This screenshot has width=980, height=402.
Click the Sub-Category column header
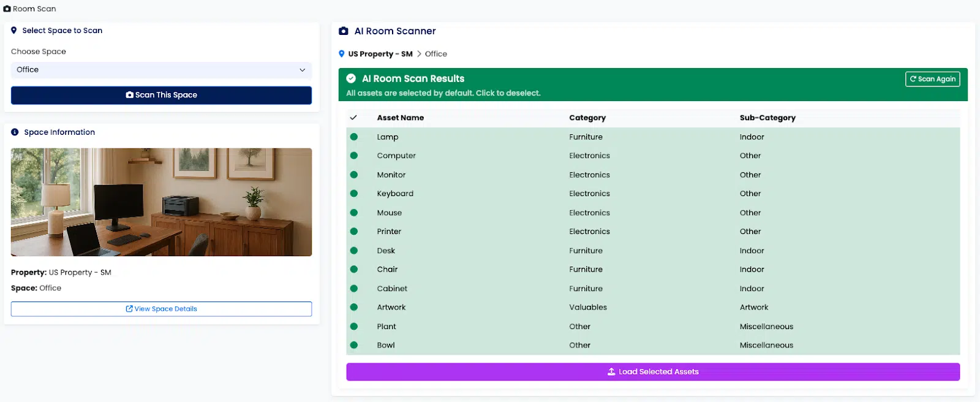[767, 118]
